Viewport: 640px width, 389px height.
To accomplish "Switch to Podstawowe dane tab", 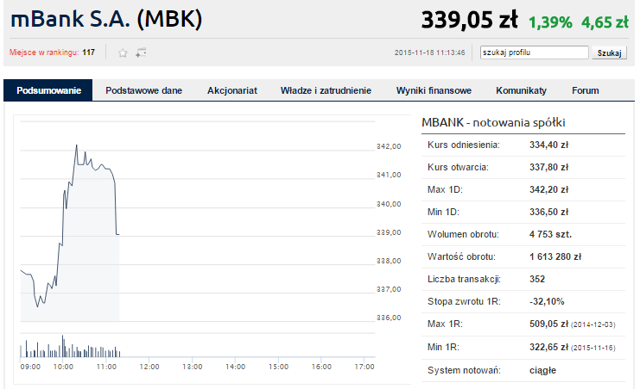I will 144,91.
